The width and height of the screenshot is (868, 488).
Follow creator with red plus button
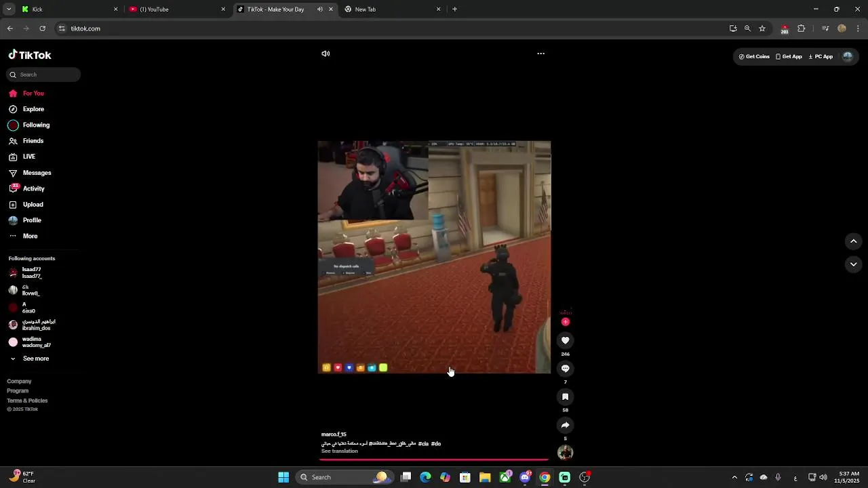[565, 322]
